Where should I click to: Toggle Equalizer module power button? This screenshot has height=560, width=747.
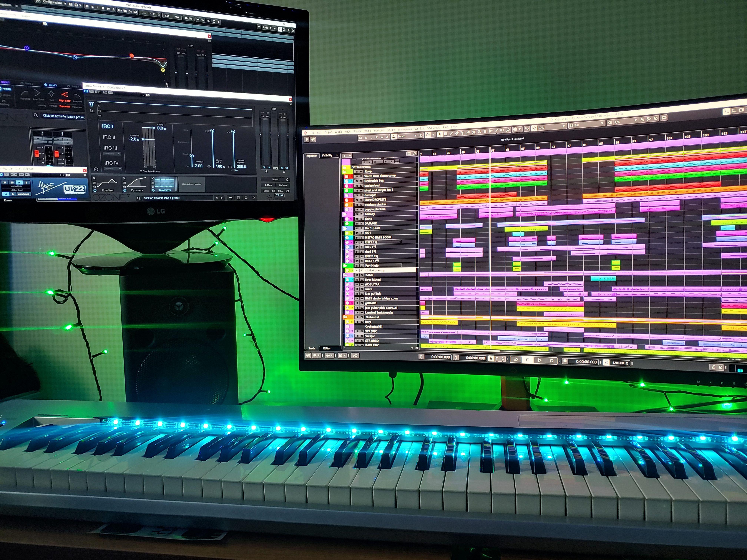[x=95, y=191]
